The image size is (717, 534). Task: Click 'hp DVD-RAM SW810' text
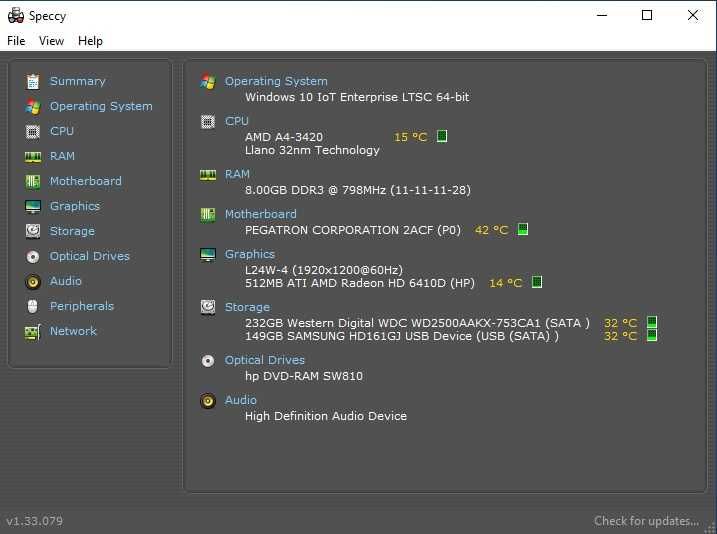click(304, 376)
